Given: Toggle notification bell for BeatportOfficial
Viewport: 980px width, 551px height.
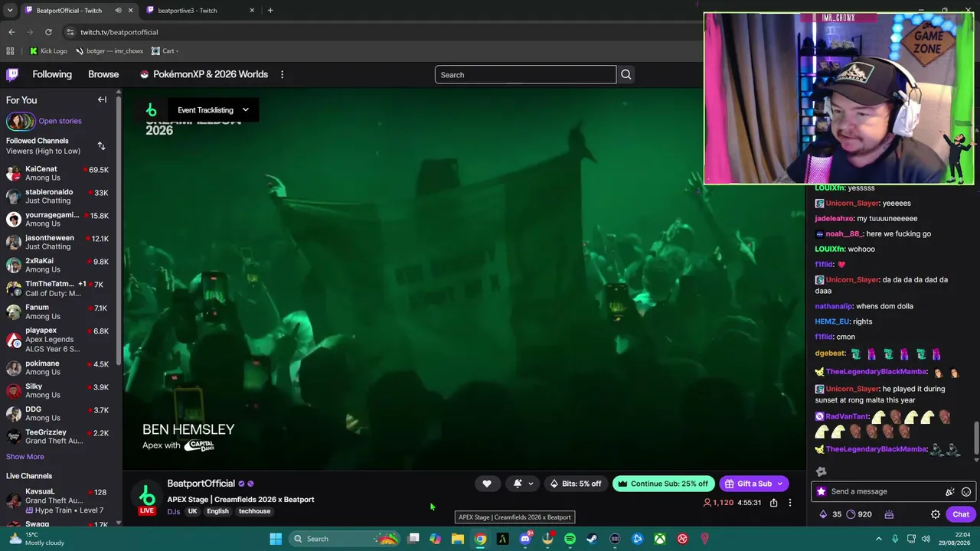Looking at the screenshot, I should pos(518,484).
